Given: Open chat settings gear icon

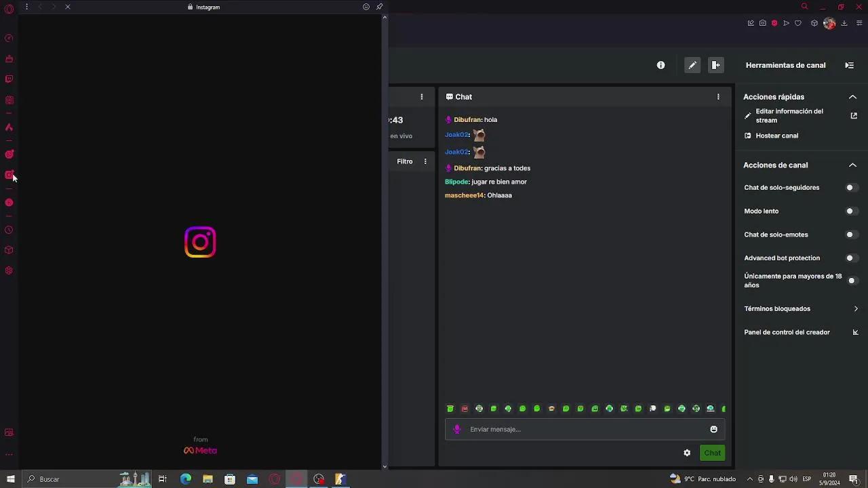Looking at the screenshot, I should tap(687, 453).
